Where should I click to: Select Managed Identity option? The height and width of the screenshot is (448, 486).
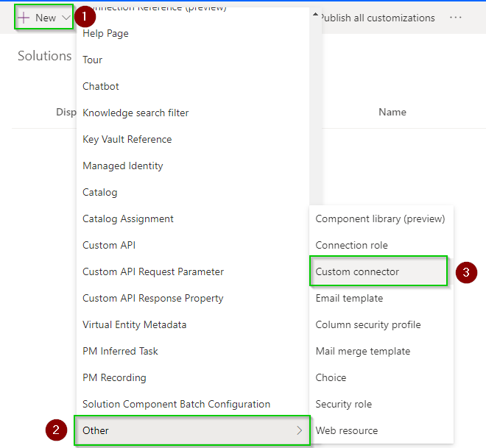(123, 166)
